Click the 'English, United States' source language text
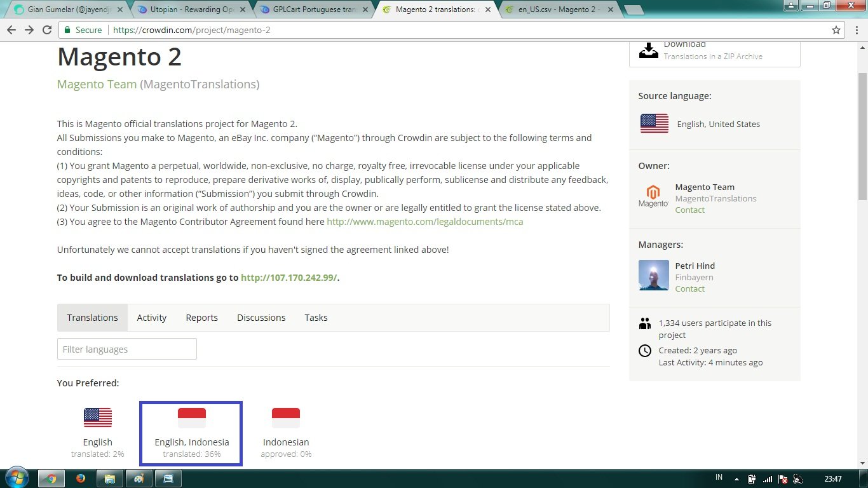868x488 pixels. coord(719,124)
